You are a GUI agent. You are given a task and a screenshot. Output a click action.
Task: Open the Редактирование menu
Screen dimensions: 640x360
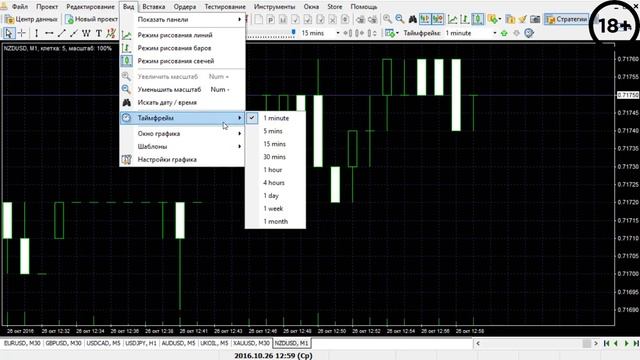click(x=90, y=7)
